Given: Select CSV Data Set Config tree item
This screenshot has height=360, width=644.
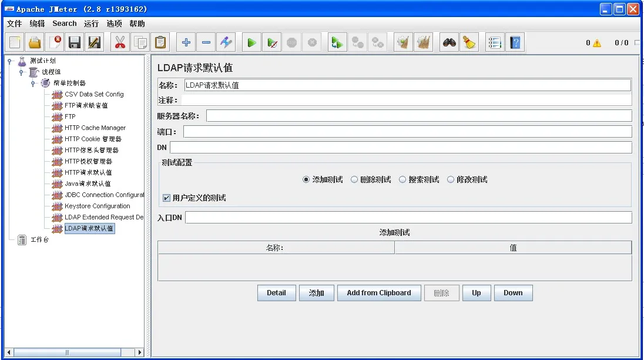Looking at the screenshot, I should click(94, 95).
